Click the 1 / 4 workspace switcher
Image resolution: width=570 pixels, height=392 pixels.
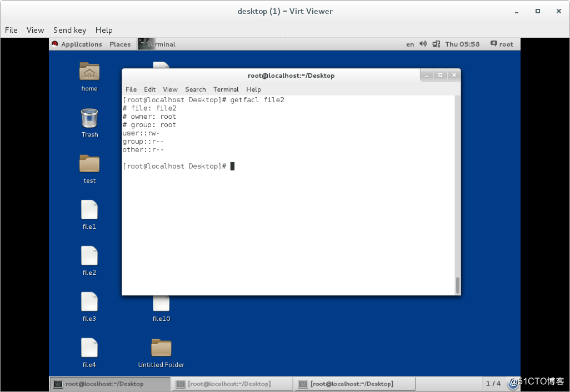(x=493, y=384)
